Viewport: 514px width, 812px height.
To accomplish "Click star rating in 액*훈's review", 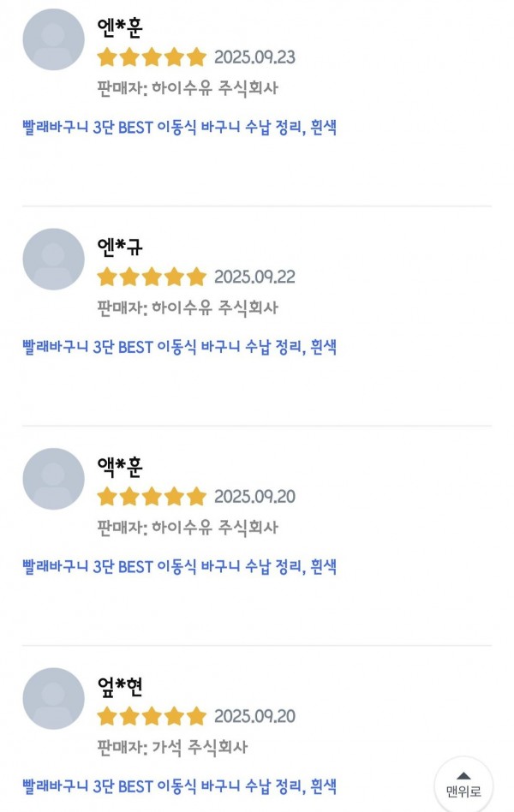I will 152,497.
